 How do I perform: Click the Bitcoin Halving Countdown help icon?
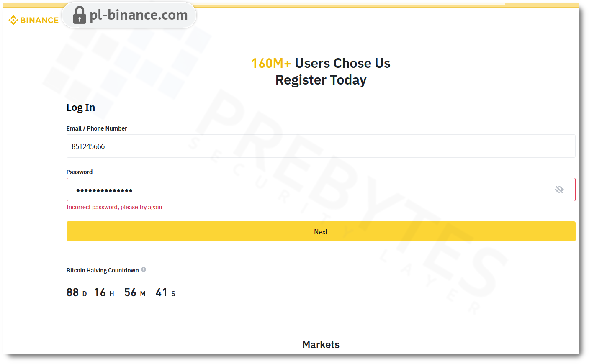point(144,270)
